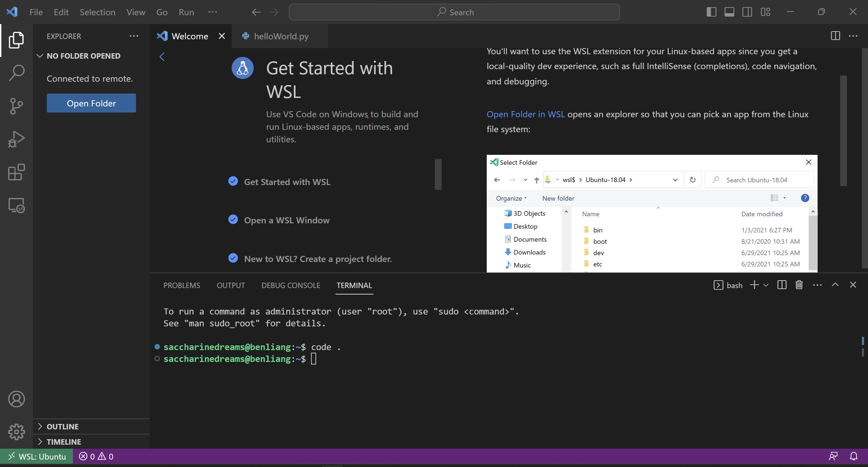Select the TERMINAL panel tab
This screenshot has height=467, width=868.
click(354, 285)
